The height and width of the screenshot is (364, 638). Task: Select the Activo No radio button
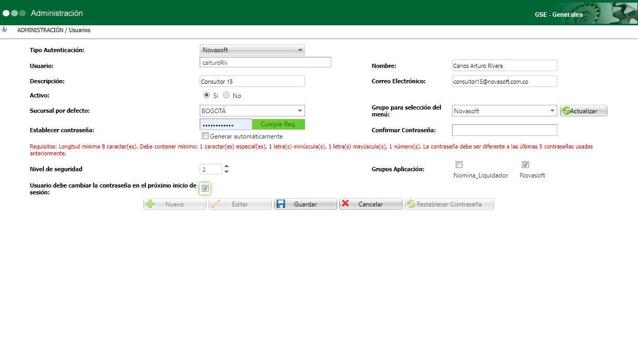coord(226,95)
